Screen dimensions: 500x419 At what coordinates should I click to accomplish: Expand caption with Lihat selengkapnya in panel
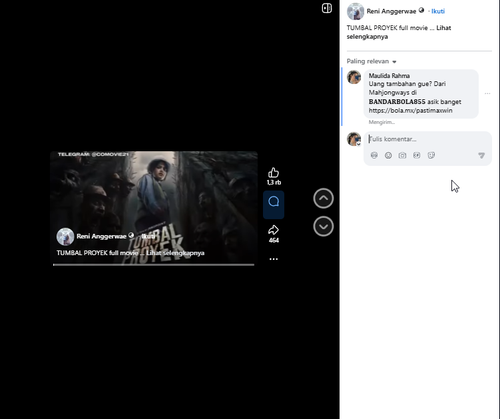tap(399, 32)
